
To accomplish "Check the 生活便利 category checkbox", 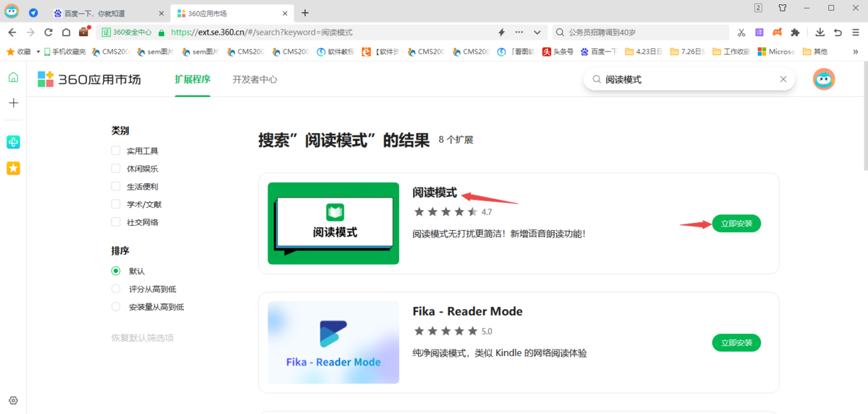I will click(x=116, y=187).
